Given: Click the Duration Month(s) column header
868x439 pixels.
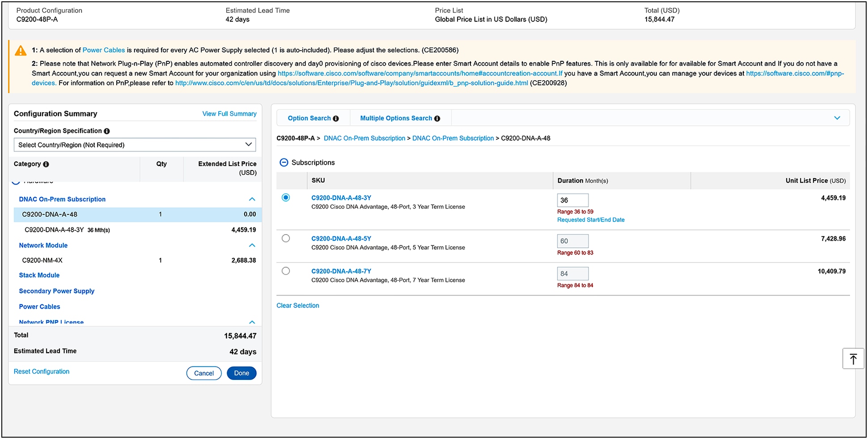Looking at the screenshot, I should 583,180.
